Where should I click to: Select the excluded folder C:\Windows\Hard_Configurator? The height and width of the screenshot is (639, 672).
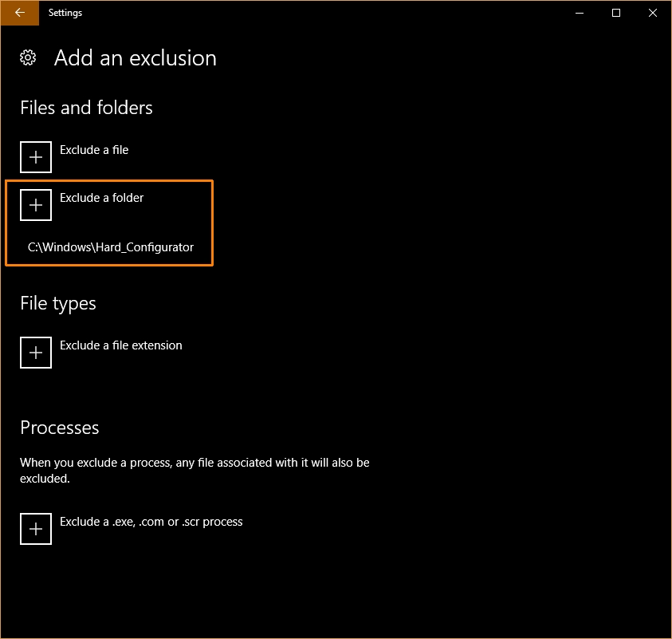(111, 247)
